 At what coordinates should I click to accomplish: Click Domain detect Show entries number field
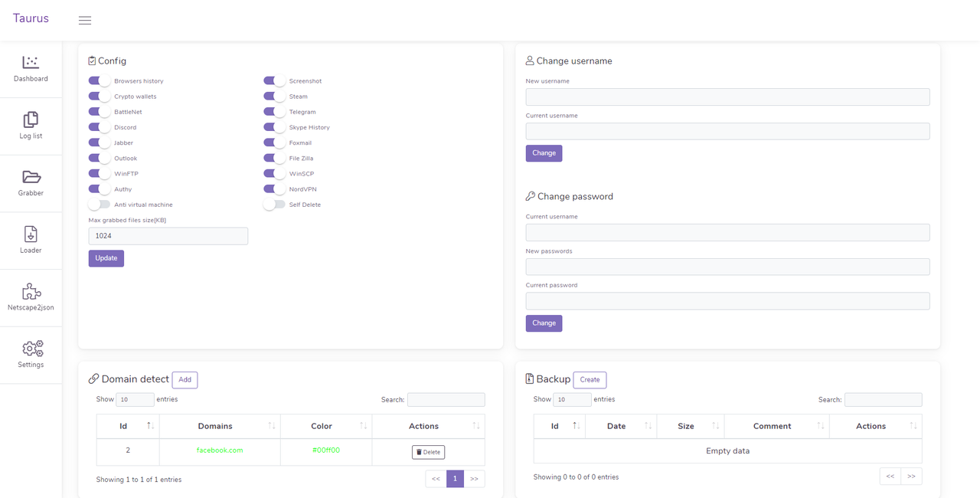pos(135,400)
